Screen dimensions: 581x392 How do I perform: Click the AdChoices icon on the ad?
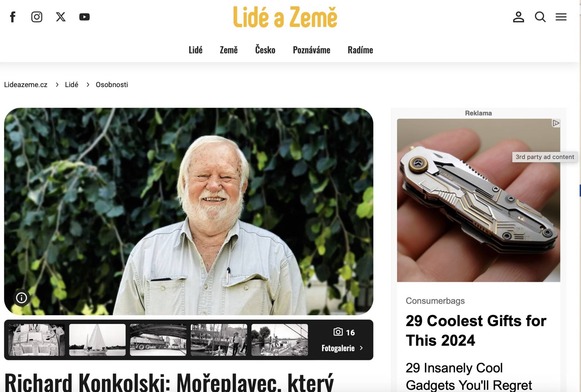556,123
